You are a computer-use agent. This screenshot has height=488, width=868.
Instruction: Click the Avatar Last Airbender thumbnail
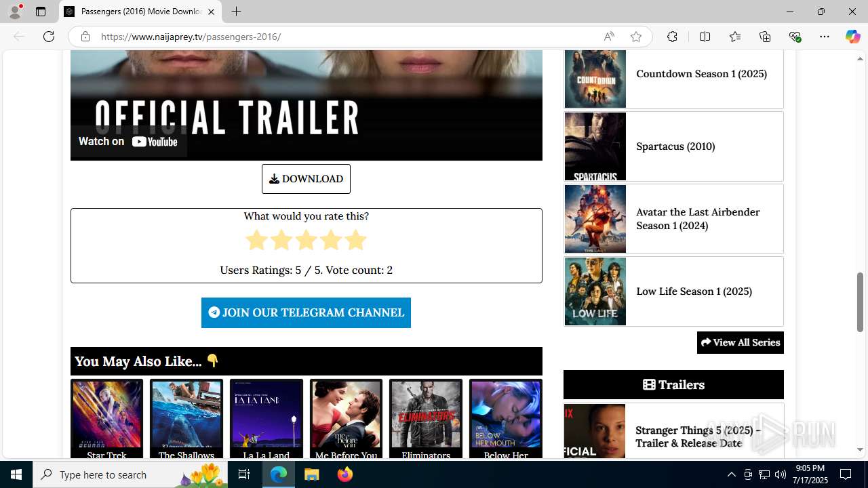coord(595,219)
